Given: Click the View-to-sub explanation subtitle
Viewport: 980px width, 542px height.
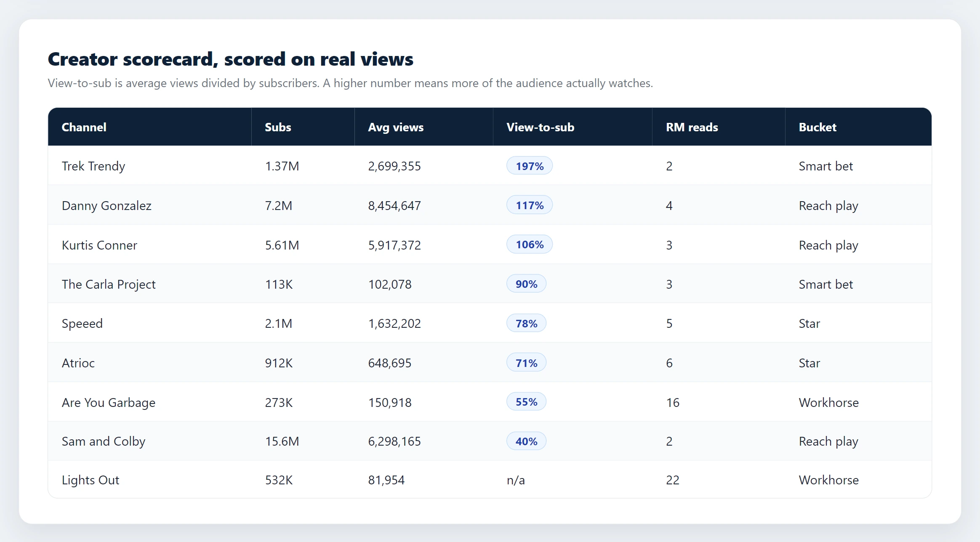Looking at the screenshot, I should click(x=350, y=83).
